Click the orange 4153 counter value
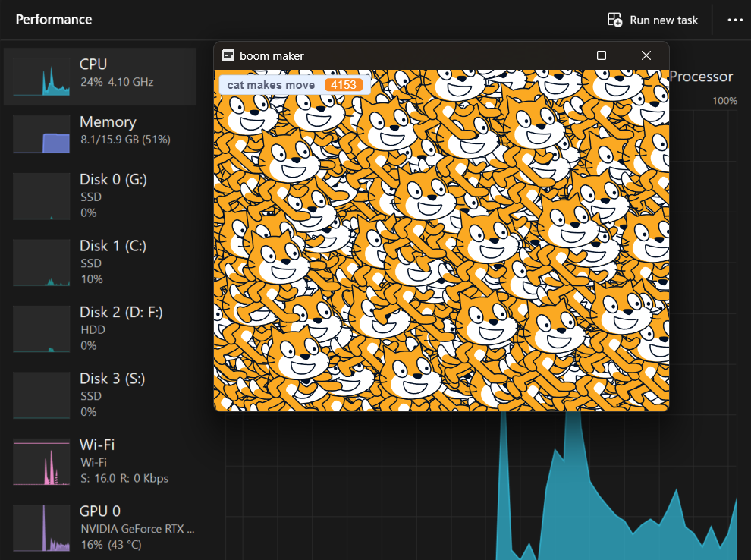This screenshot has height=560, width=751. click(x=344, y=85)
